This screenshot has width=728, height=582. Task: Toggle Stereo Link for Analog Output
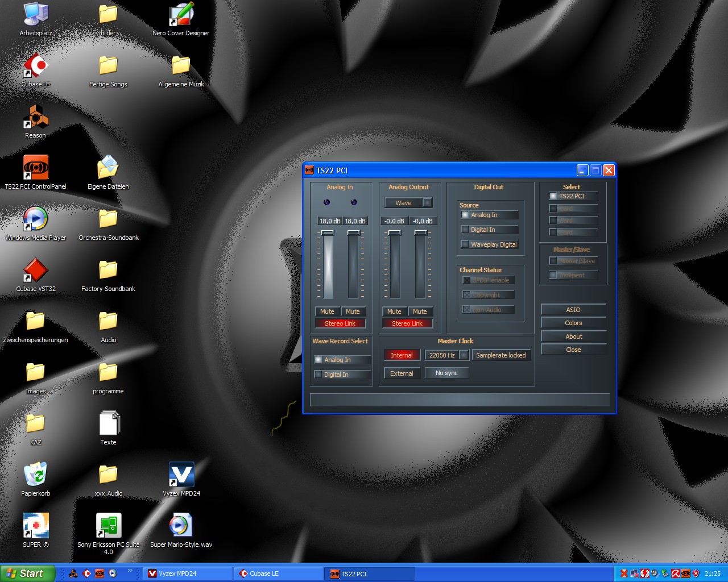[x=407, y=323]
